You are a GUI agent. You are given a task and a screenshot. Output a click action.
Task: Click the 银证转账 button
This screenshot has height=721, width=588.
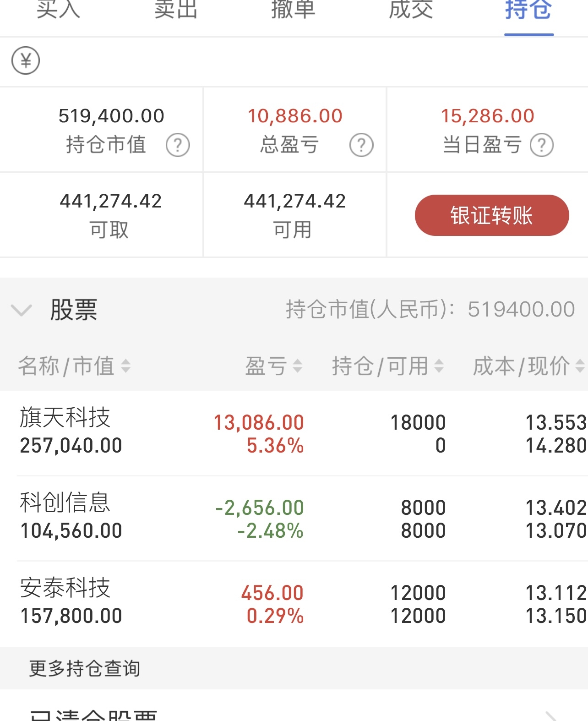492,215
